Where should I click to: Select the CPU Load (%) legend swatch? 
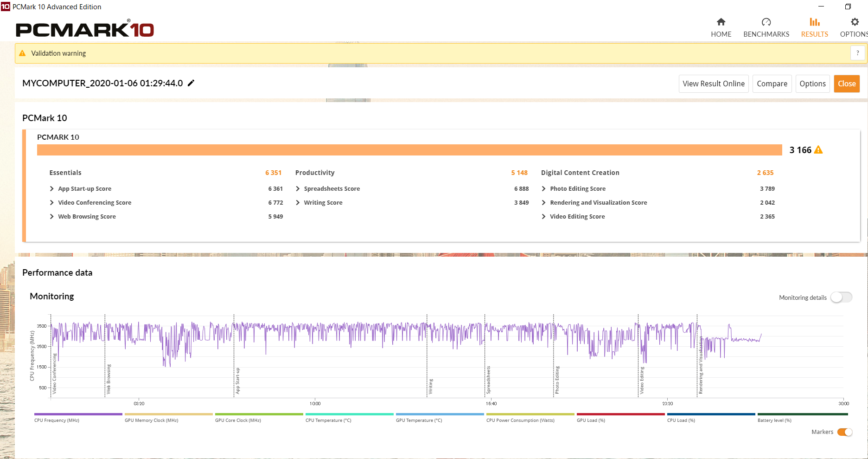click(711, 414)
